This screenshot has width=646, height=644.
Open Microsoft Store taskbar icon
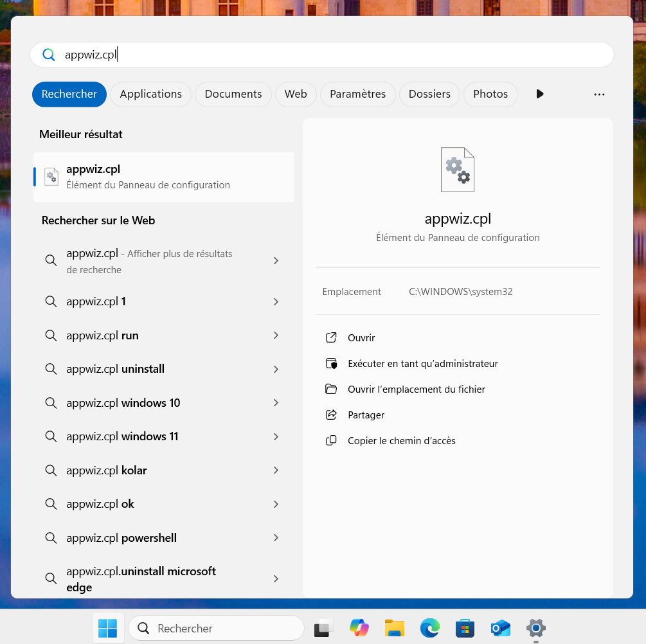point(465,628)
